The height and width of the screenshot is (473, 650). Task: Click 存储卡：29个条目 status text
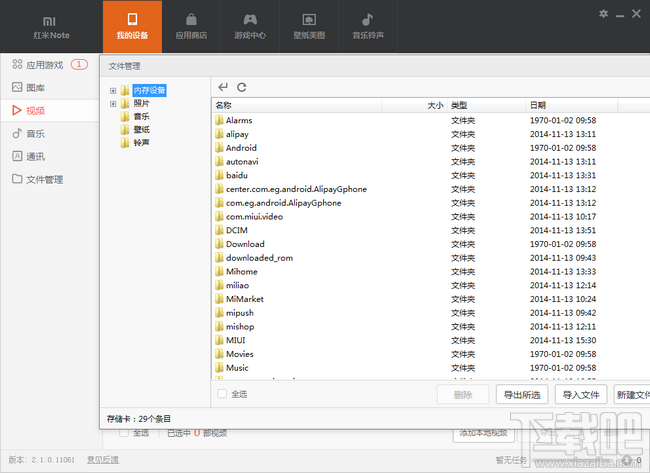point(139,419)
